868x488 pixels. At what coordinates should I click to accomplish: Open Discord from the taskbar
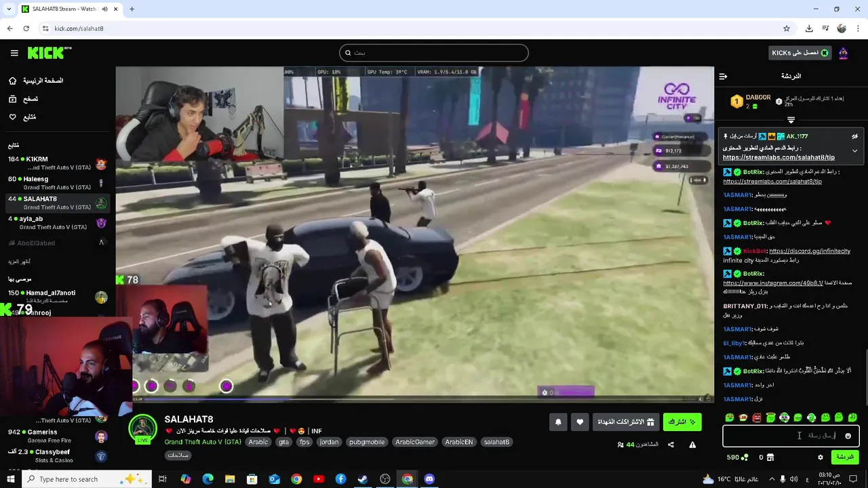point(429,479)
